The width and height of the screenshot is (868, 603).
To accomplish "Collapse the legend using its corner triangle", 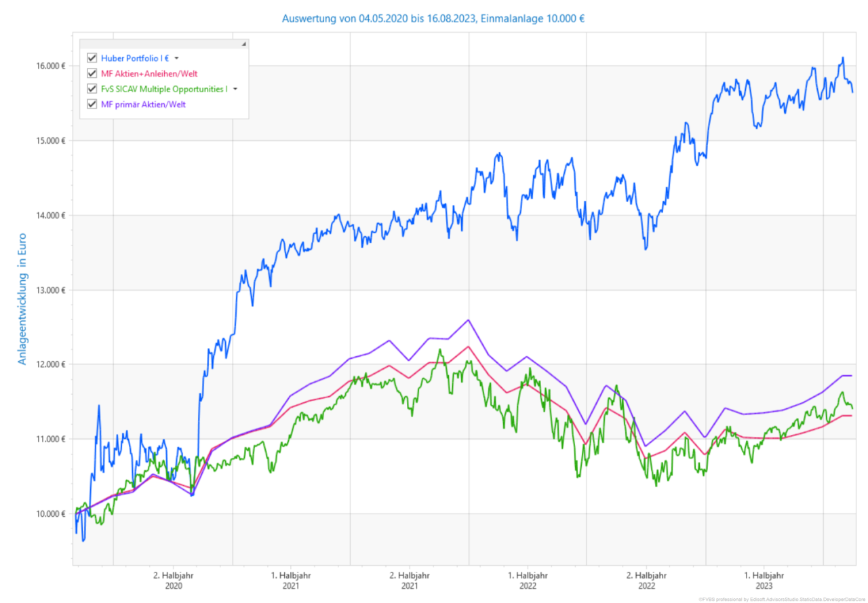I will click(x=243, y=44).
